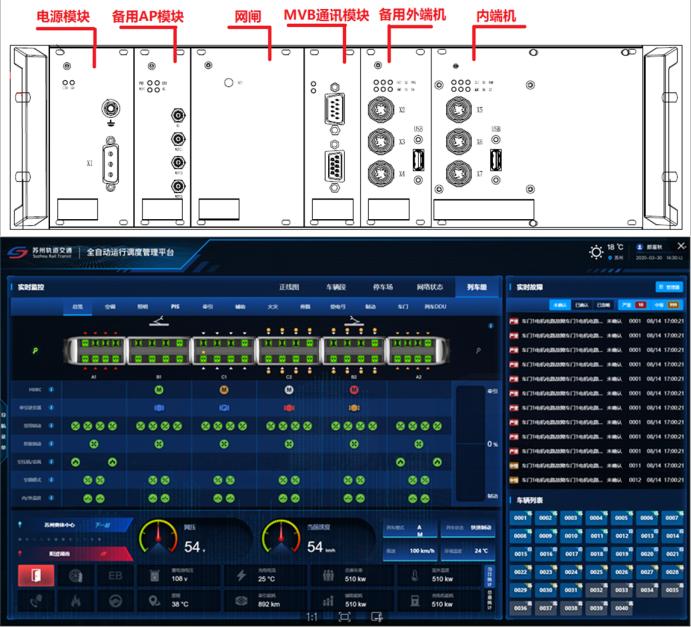Click the pantograph icon above car B1
This screenshot has height=627, width=691.
click(159, 321)
